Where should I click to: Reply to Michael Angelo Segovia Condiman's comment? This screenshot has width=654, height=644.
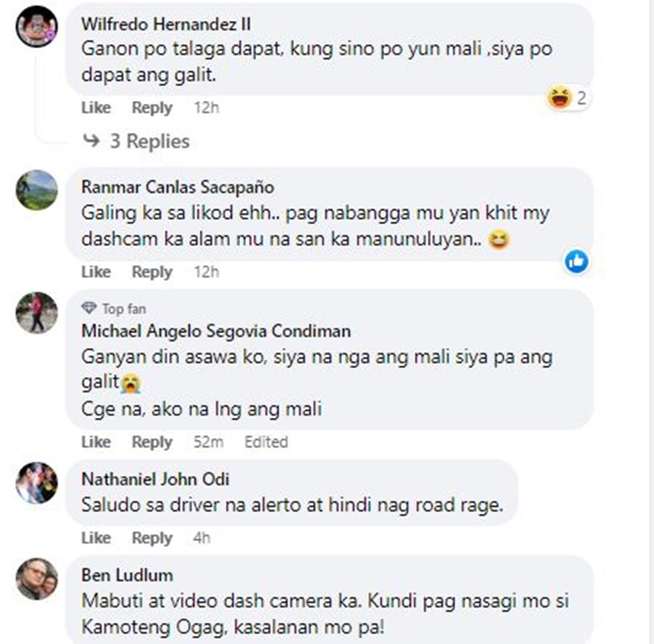point(152,442)
